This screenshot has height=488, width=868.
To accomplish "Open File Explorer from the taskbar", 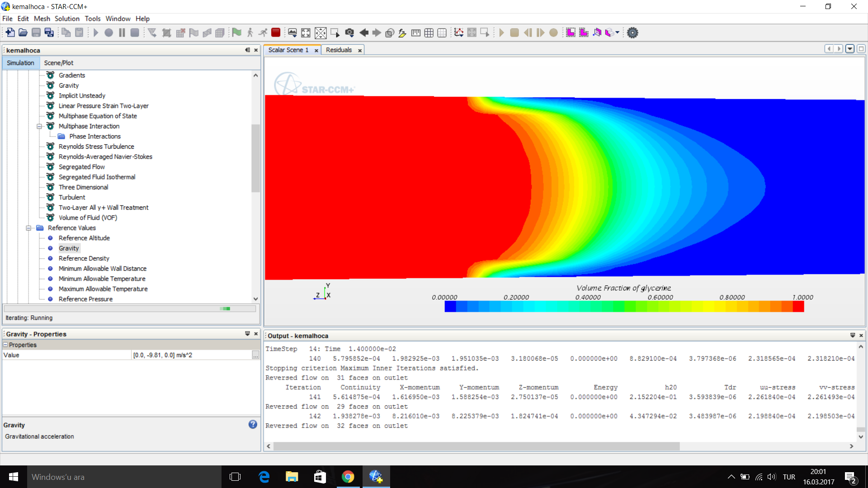I will [292, 477].
